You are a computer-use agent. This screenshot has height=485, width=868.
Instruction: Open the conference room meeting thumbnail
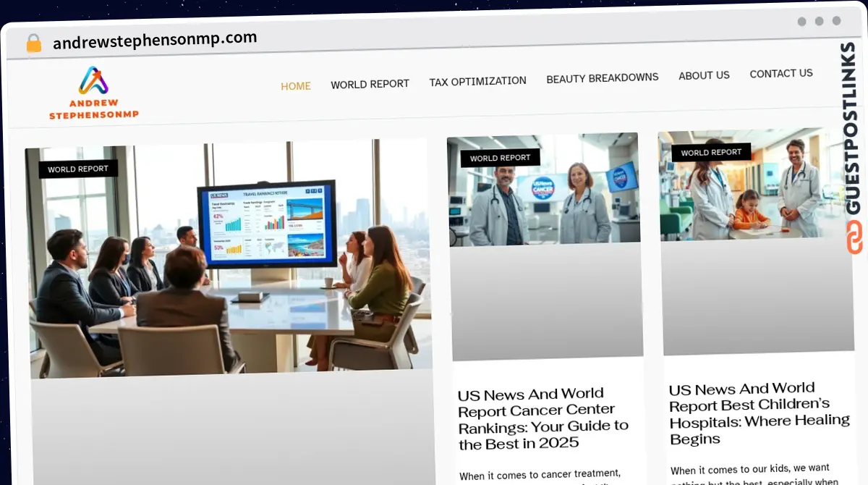[228, 257]
